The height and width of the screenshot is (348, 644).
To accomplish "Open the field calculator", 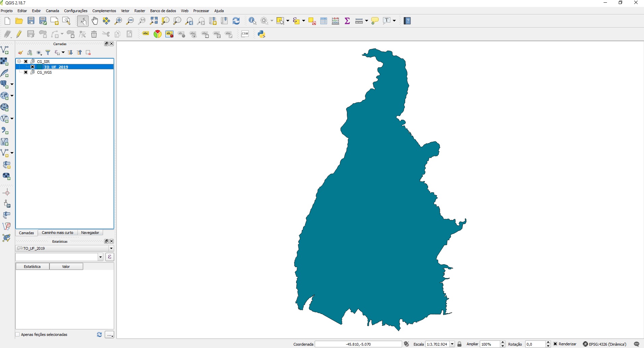I will click(x=335, y=21).
